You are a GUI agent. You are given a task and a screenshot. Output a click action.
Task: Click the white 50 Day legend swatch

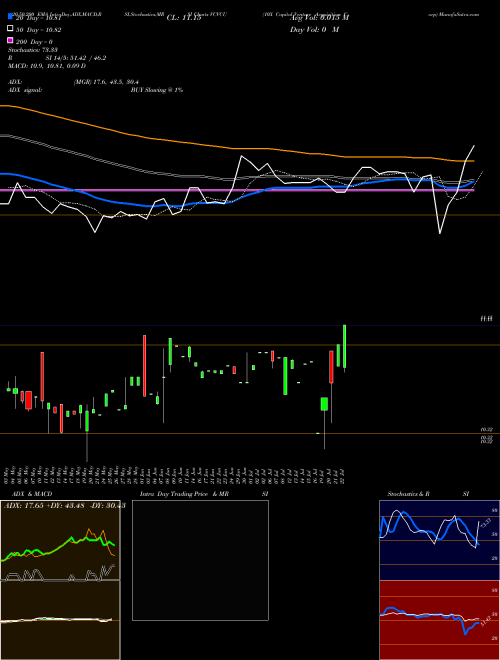tap(10, 29)
